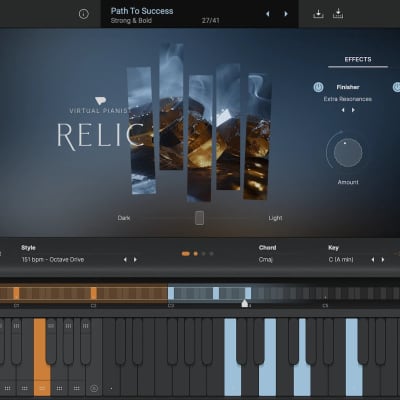Select the first elongated orange page dot
400x400 pixels.
(186, 254)
